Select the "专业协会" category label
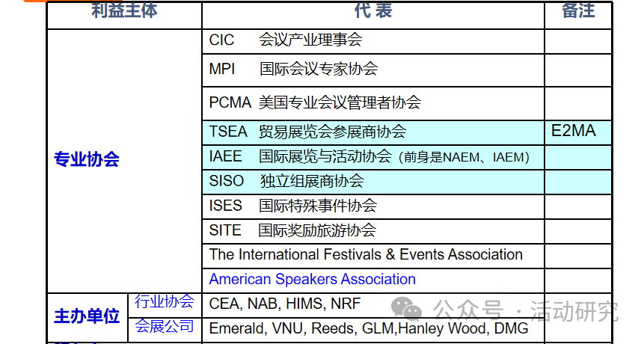This screenshot has height=344, width=644. [87, 159]
